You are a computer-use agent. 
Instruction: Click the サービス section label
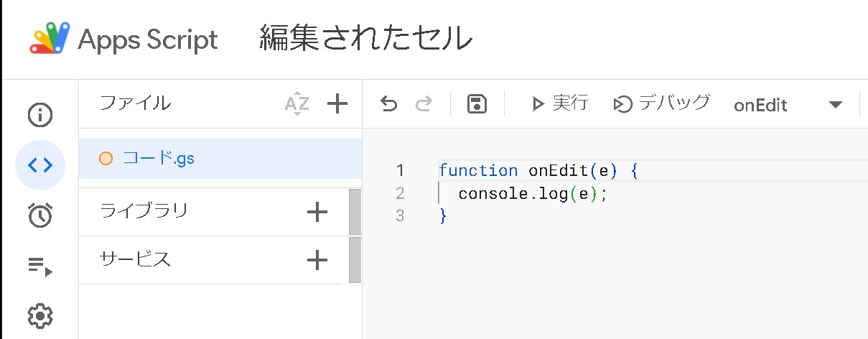[135, 259]
